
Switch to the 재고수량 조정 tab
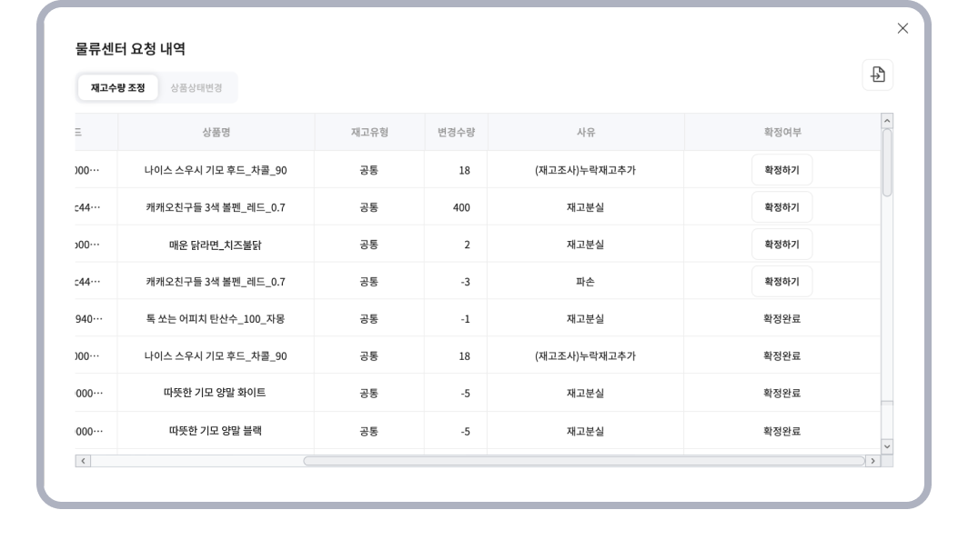click(117, 88)
